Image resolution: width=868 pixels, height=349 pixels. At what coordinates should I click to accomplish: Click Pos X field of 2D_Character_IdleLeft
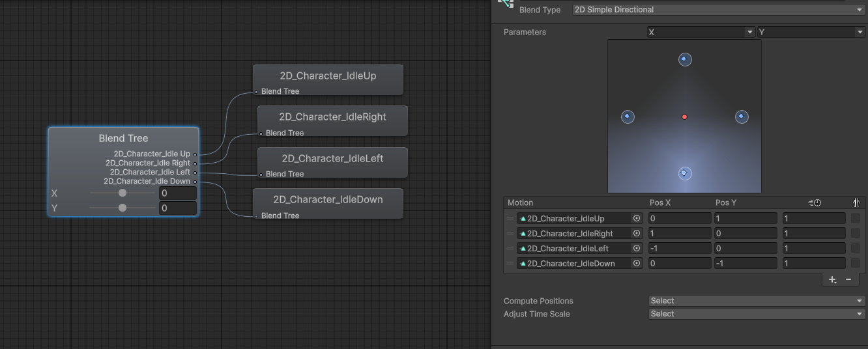point(679,249)
